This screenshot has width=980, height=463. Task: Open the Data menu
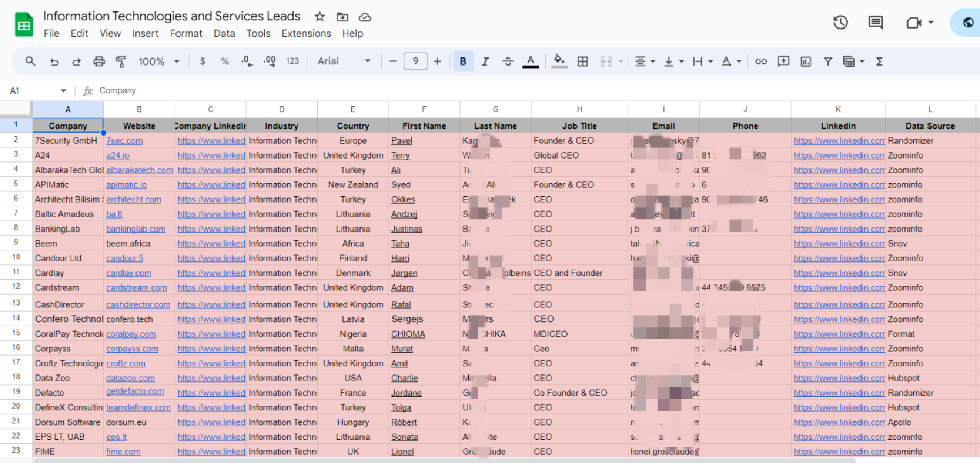pyautogui.click(x=225, y=33)
